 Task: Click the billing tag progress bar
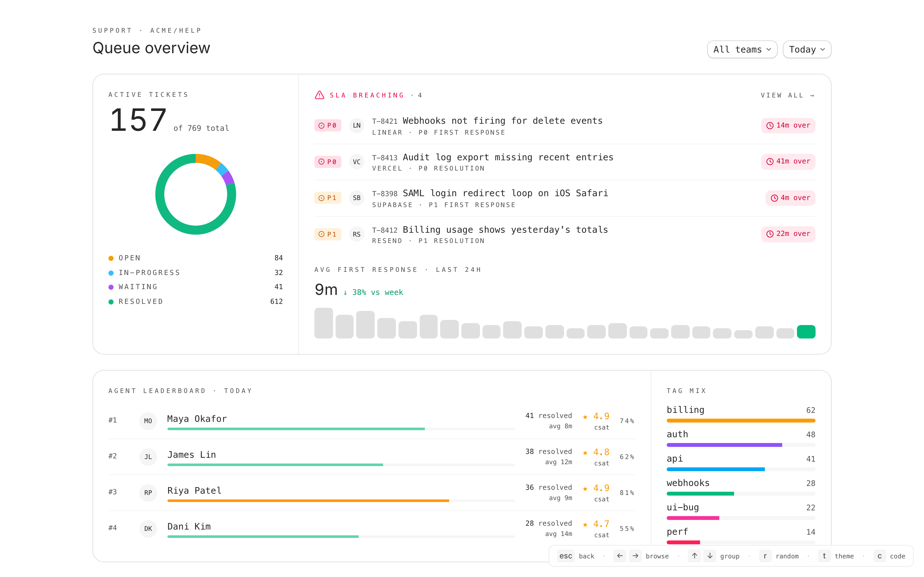pyautogui.click(x=740, y=421)
